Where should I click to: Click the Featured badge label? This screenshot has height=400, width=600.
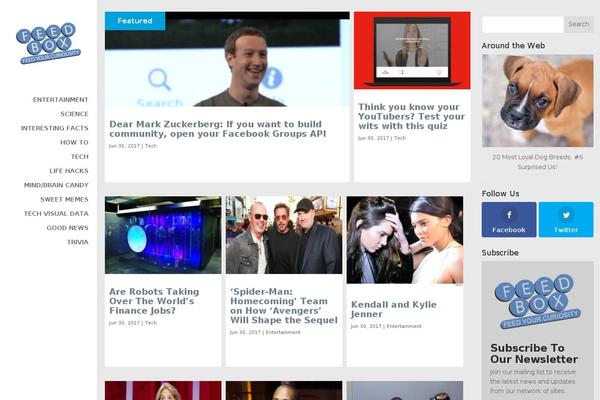click(x=135, y=21)
